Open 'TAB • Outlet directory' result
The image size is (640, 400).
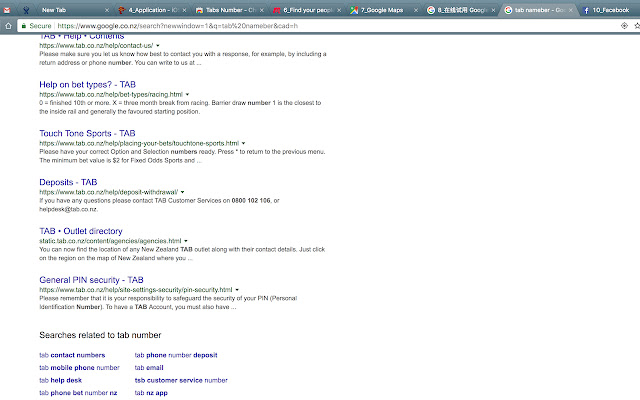(x=81, y=231)
